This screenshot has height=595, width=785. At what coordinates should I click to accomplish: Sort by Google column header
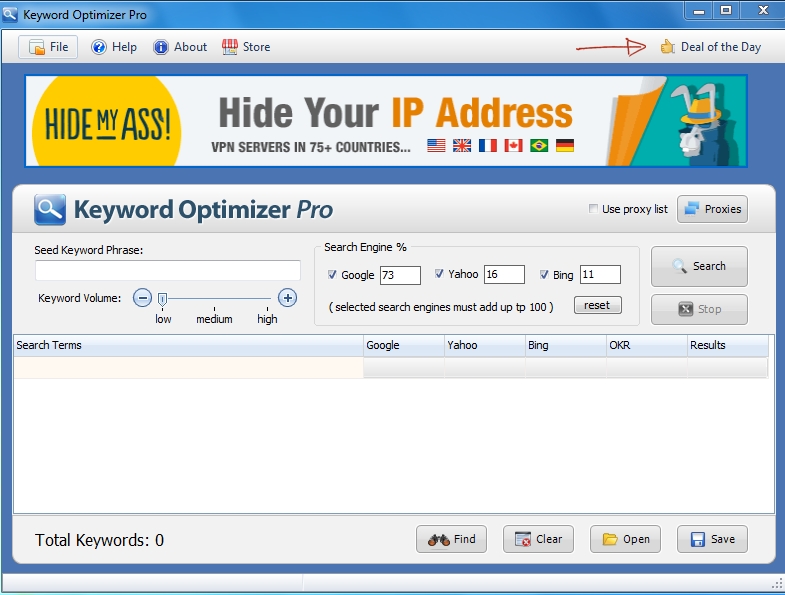(404, 345)
